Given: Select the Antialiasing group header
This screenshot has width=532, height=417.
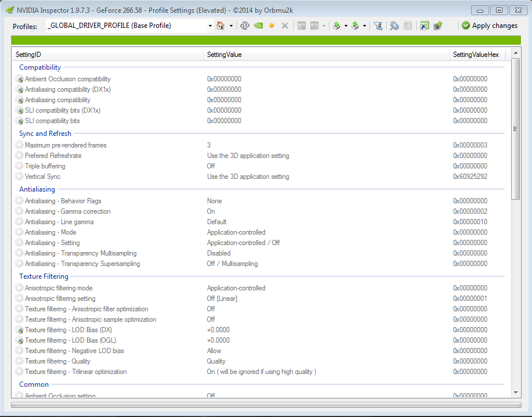Looking at the screenshot, I should (37, 189).
